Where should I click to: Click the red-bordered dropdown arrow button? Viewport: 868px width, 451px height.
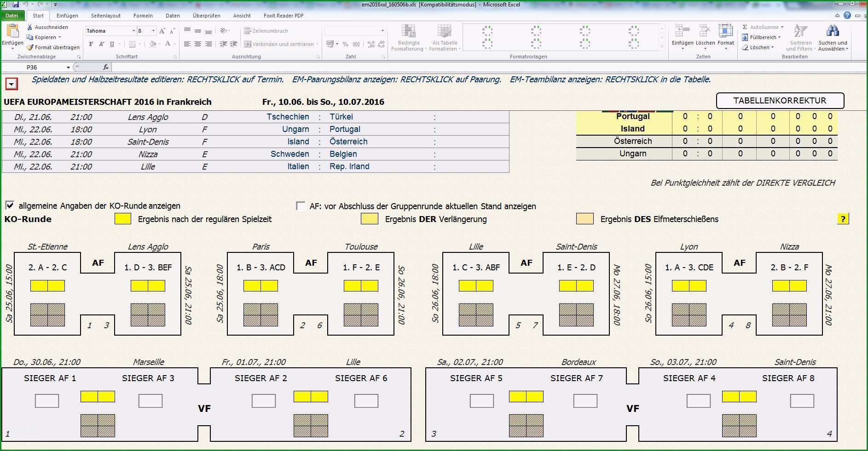[12, 84]
